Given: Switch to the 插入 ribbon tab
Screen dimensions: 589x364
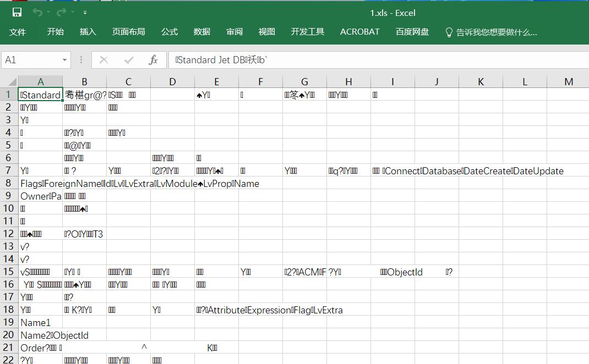Looking at the screenshot, I should pos(88,32).
